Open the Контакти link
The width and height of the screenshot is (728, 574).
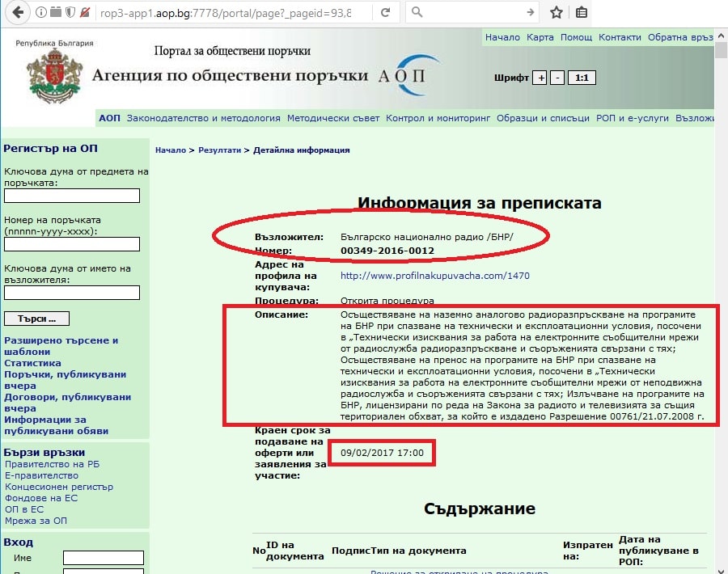point(620,37)
